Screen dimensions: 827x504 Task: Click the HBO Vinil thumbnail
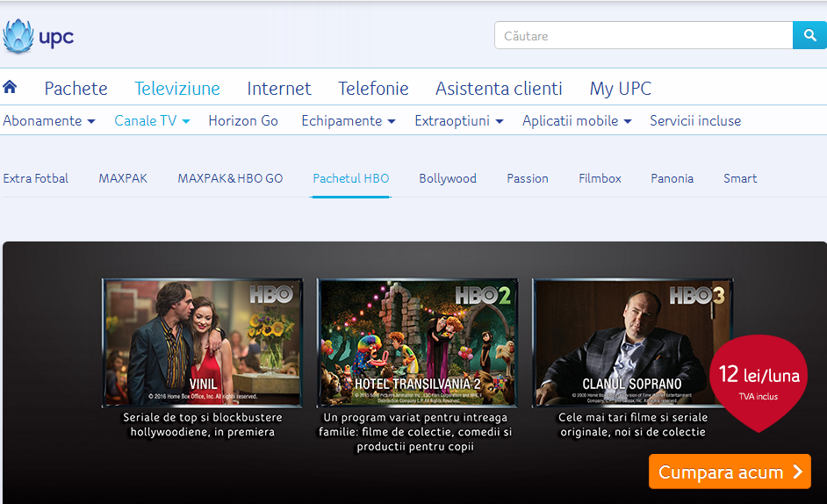(x=203, y=343)
